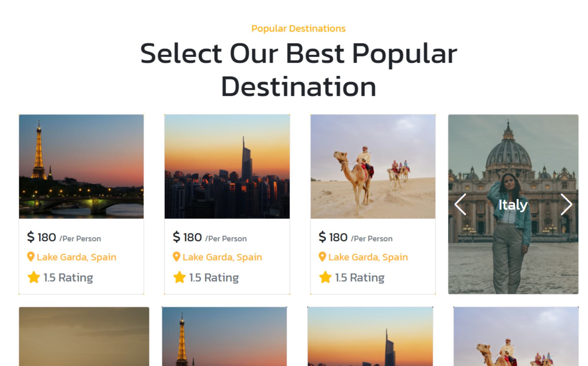Image resolution: width=588 pixels, height=366 pixels.
Task: Open second-row camel riders thumbnail
Action: coord(516,336)
